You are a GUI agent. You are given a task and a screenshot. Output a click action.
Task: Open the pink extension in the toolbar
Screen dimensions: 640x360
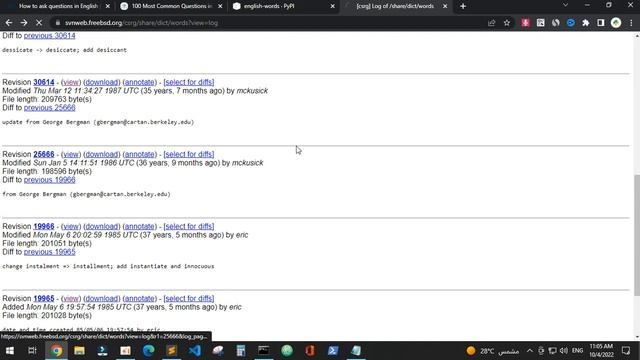click(x=525, y=23)
